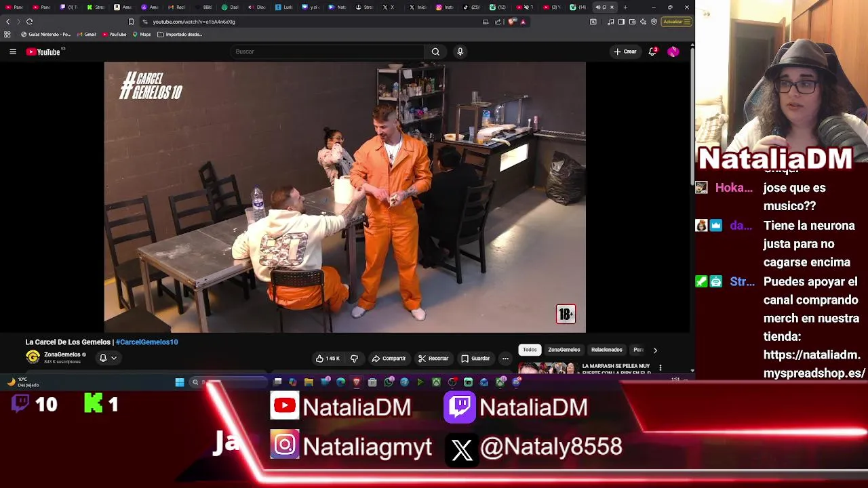Switch to the Gmail Reci browser tab

[x=176, y=7]
